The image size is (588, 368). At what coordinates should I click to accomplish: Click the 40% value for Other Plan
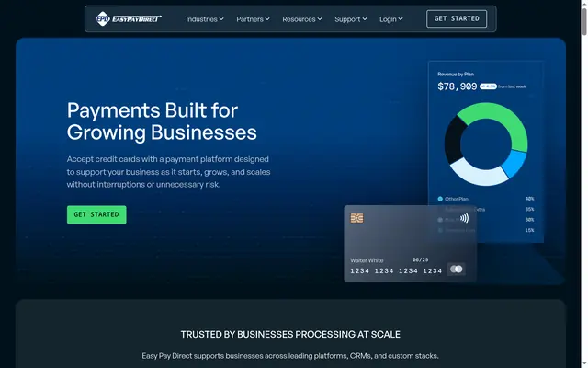529,199
